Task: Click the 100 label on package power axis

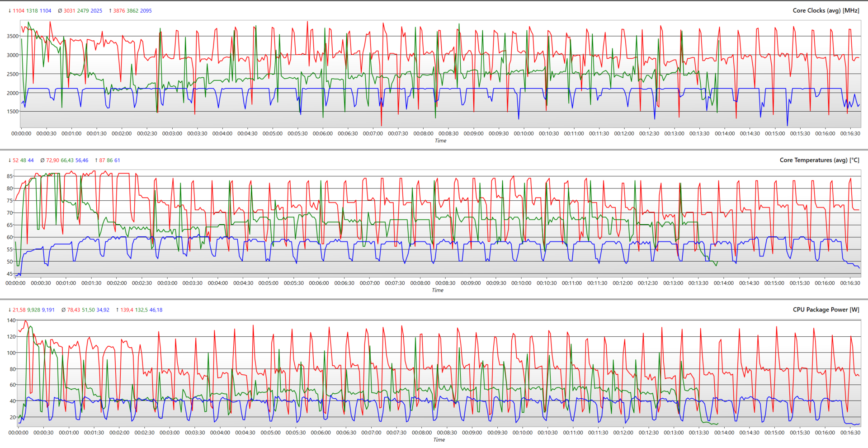Action: pos(11,353)
